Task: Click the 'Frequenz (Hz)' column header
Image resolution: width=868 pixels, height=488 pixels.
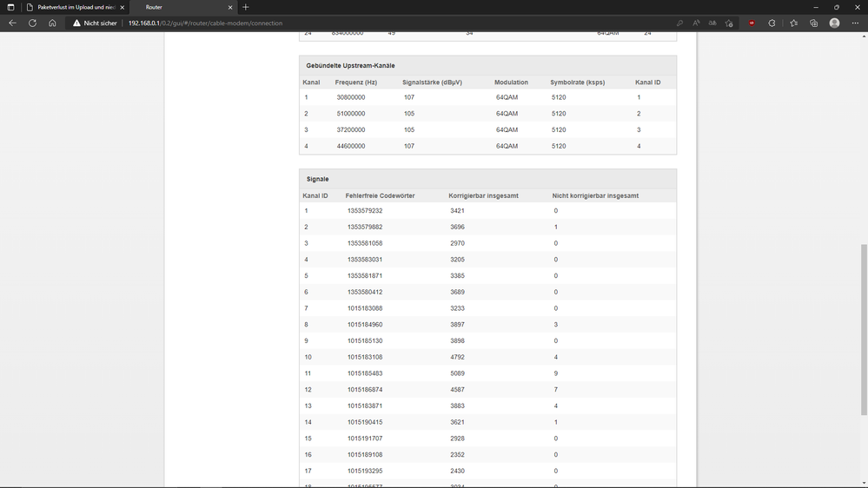Action: click(x=356, y=82)
